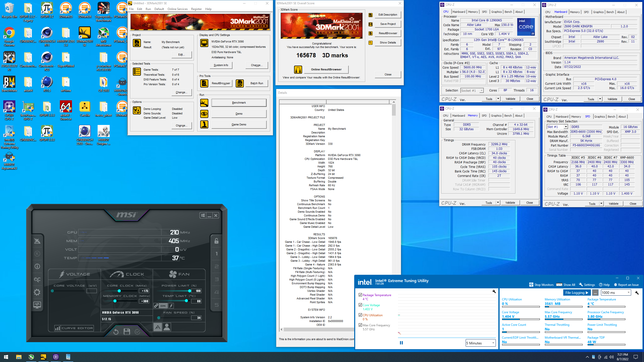Expand Tools arrow in Mainboard CPU-Z window
Viewport: 644px width, 362px height.
tap(600, 99)
